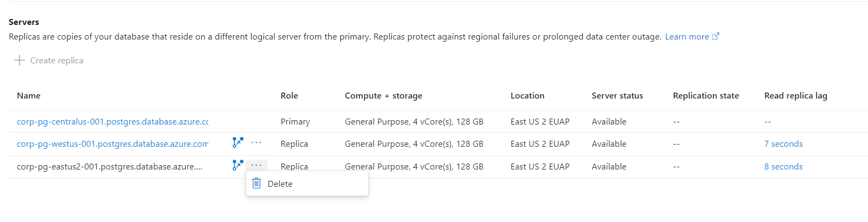Select the corp-pg-eastus2-001 server name
Viewport: 868px width, 222px height.
[109, 167]
